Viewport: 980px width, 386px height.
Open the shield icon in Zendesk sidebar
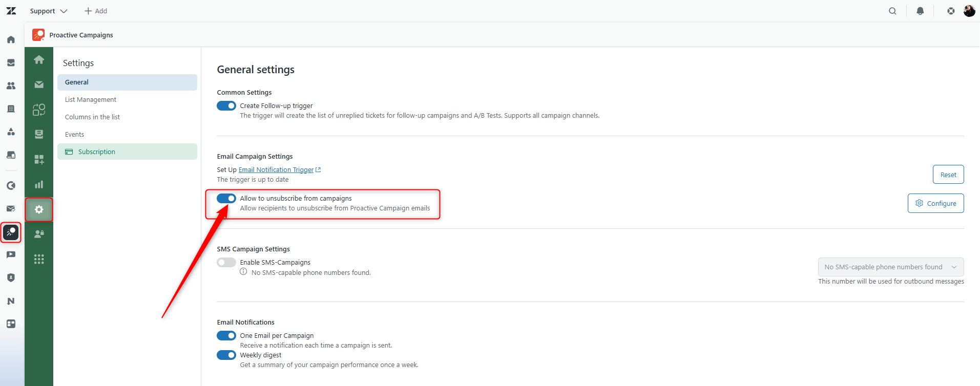click(x=11, y=277)
